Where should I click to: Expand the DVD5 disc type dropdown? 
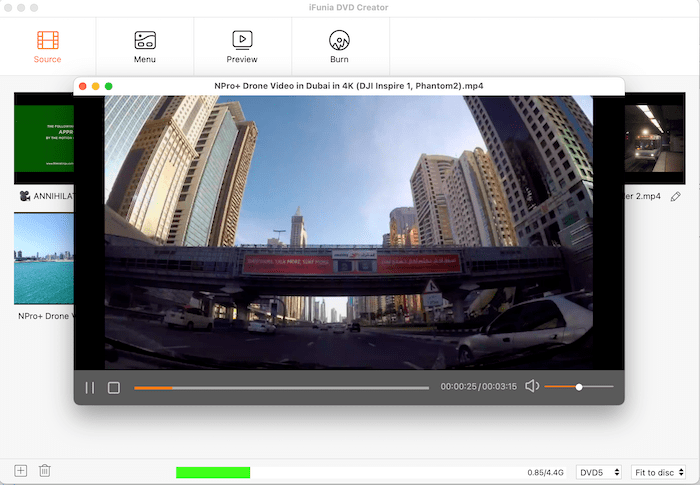[x=600, y=472]
